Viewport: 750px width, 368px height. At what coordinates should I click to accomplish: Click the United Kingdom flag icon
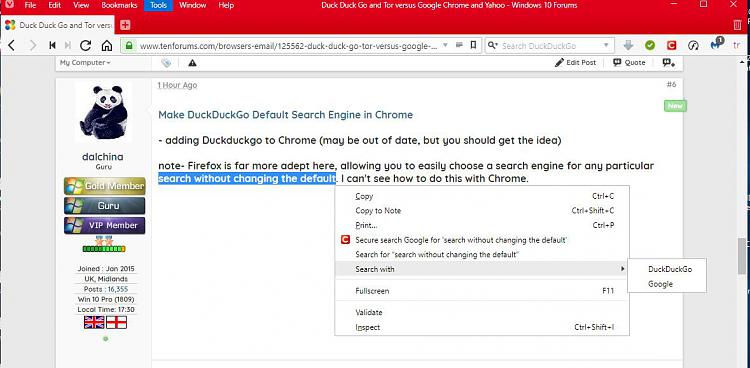tap(94, 322)
